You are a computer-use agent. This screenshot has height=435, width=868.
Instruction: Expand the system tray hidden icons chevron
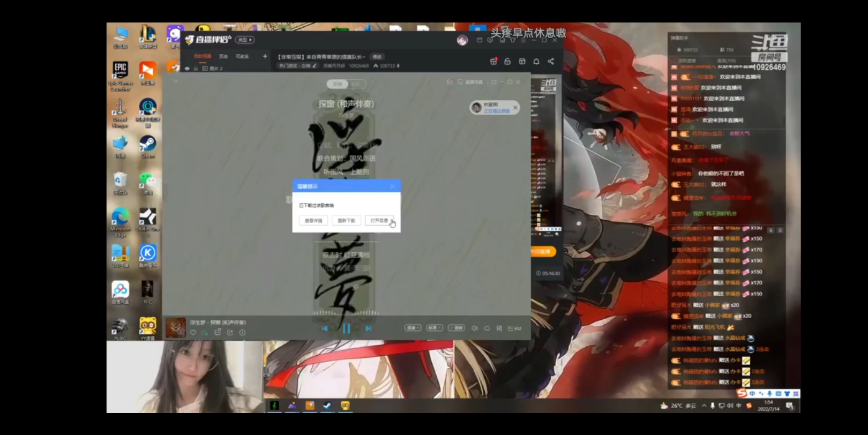[704, 406]
